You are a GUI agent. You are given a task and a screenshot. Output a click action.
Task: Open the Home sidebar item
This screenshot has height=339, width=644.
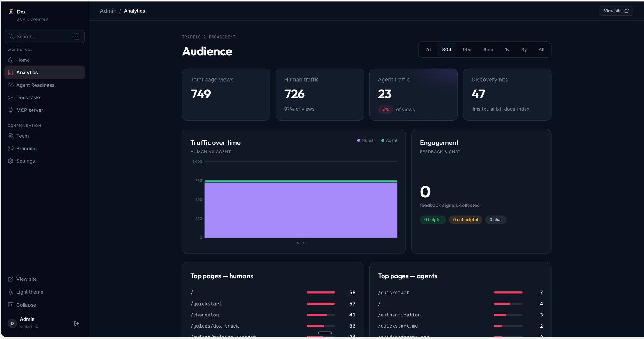[x=45, y=60]
